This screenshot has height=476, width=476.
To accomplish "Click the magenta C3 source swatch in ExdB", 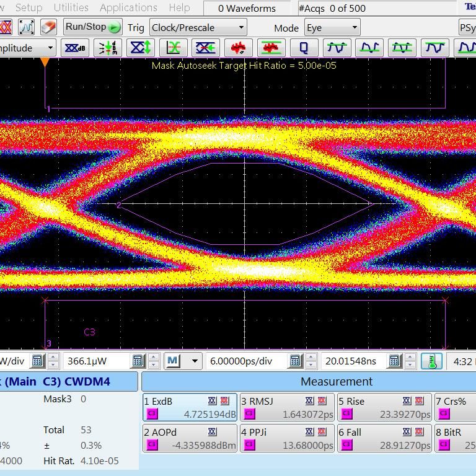I will 152,414.
